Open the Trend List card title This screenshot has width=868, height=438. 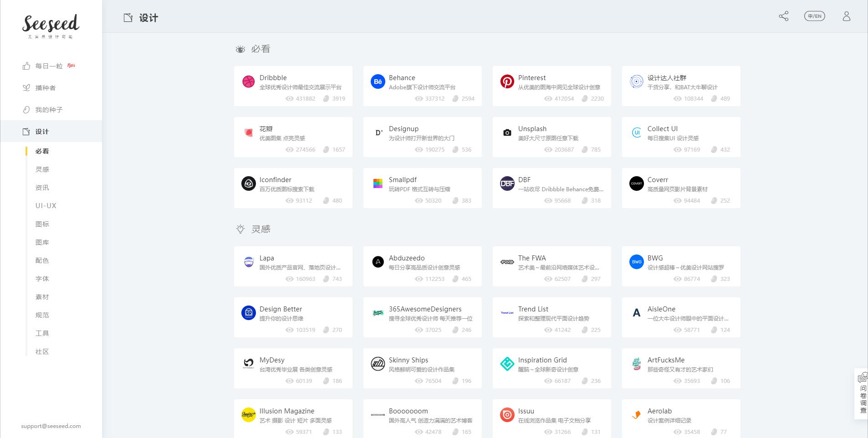pos(533,309)
